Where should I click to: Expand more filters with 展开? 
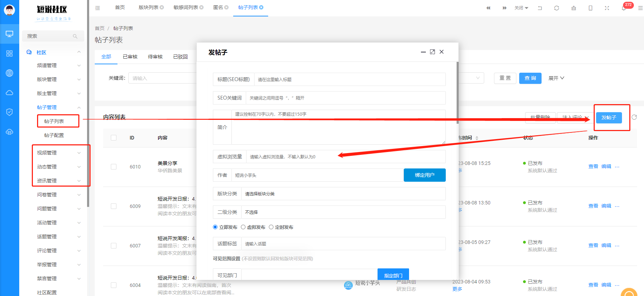(x=556, y=78)
